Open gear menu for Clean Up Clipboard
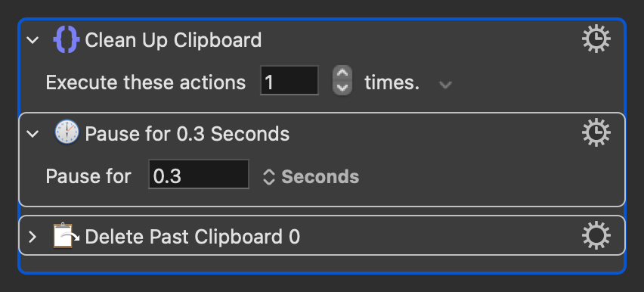The width and height of the screenshot is (644, 292). [596, 39]
